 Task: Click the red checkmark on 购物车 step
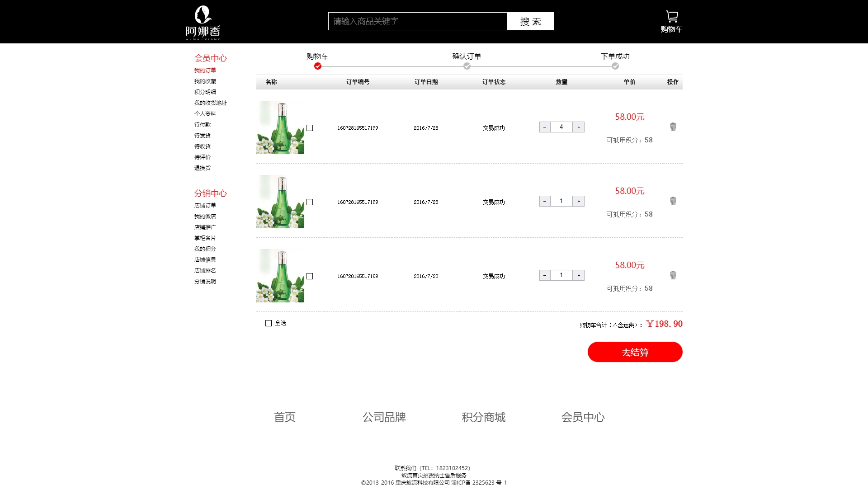(x=318, y=66)
